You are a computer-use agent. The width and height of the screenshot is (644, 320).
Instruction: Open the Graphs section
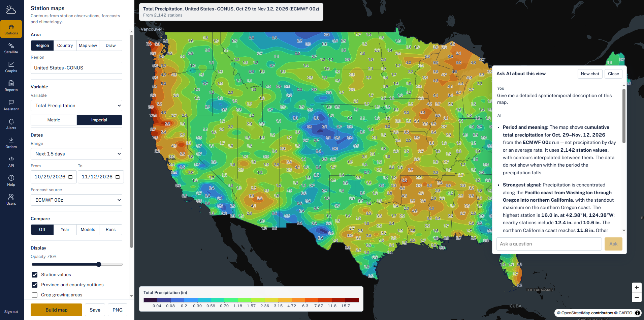click(11, 67)
